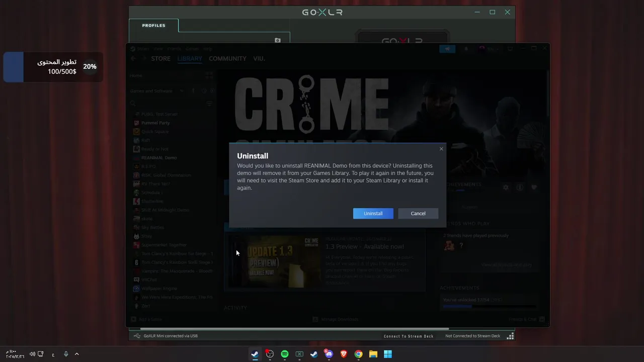The width and height of the screenshot is (644, 362).
Task: Open the View menu in Steam
Action: click(158, 49)
